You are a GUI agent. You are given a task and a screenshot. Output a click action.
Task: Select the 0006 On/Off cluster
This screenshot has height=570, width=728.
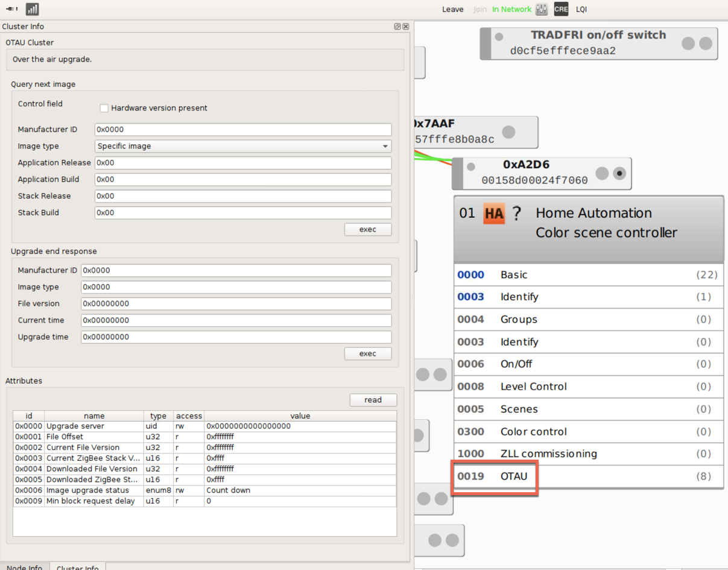coord(588,364)
